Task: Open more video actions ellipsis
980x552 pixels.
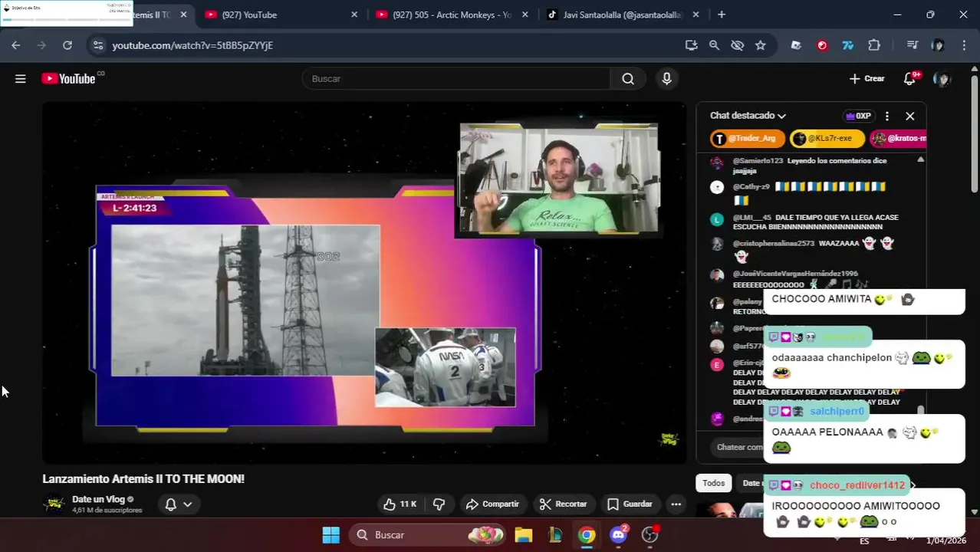Action: (676, 504)
